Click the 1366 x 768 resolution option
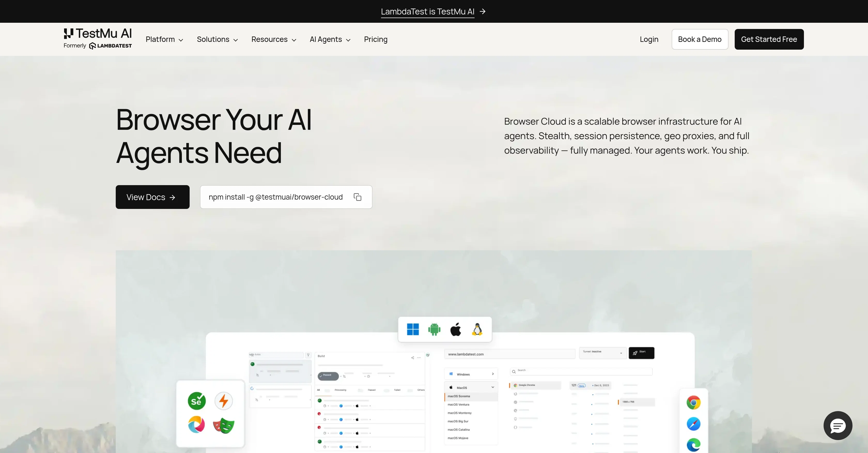 636,402
